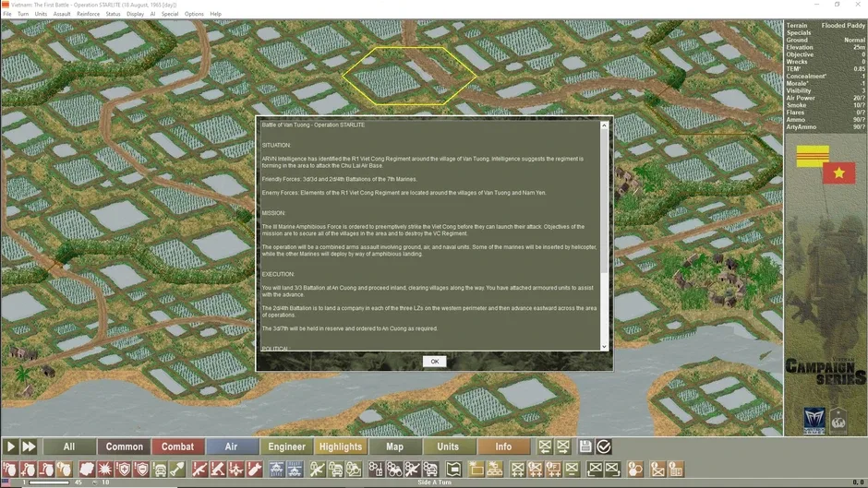The image size is (868, 488).
Task: Click the grenade icon with plus sign
Action: 28,470
